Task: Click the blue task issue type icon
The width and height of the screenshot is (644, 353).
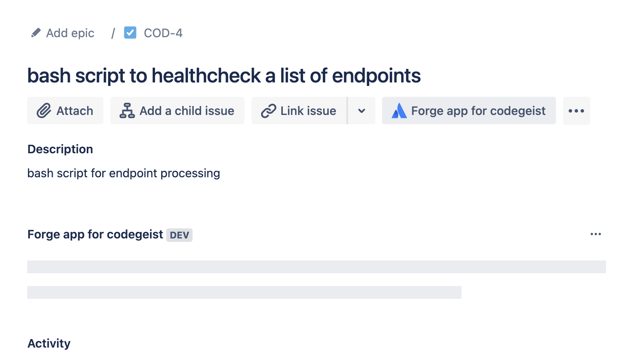Action: [130, 33]
